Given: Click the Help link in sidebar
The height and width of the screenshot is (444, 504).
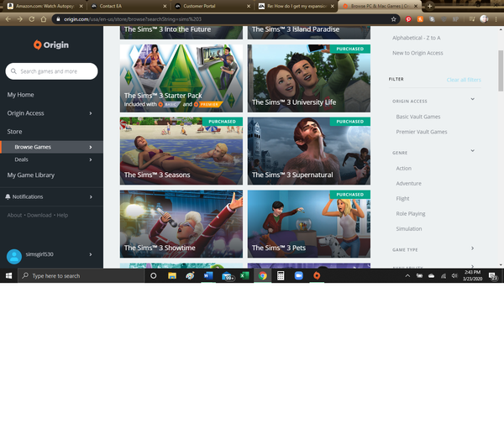Looking at the screenshot, I should click(62, 215).
